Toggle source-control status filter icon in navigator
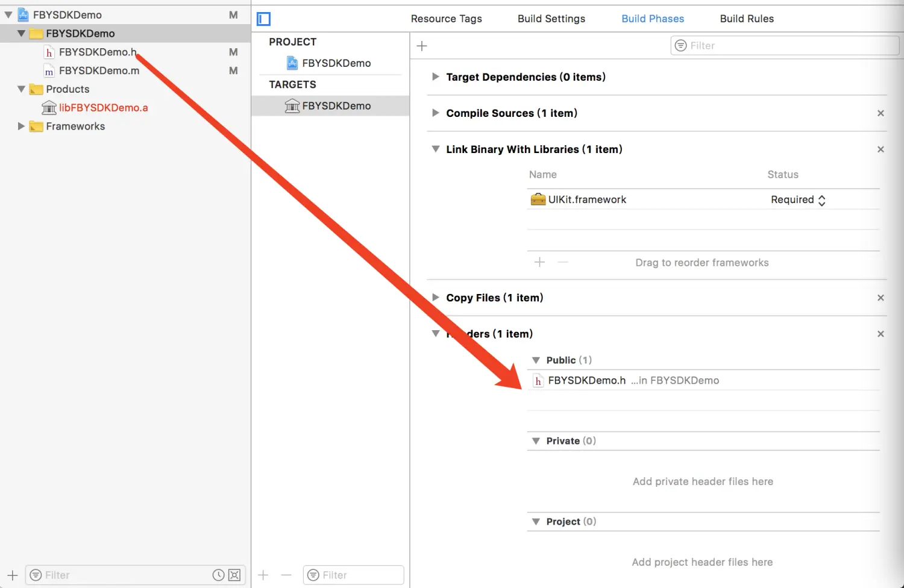 (x=234, y=575)
